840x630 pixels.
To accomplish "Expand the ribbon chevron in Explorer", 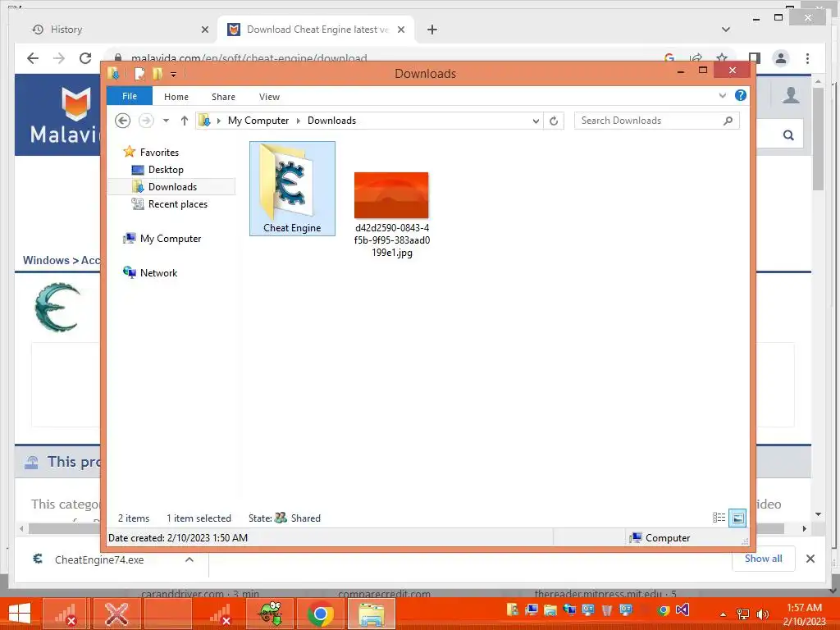I will [722, 96].
